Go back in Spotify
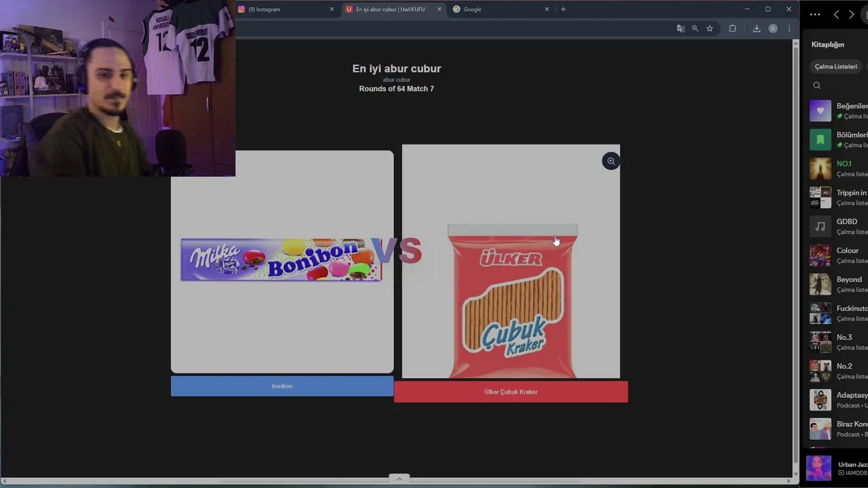 [x=836, y=14]
